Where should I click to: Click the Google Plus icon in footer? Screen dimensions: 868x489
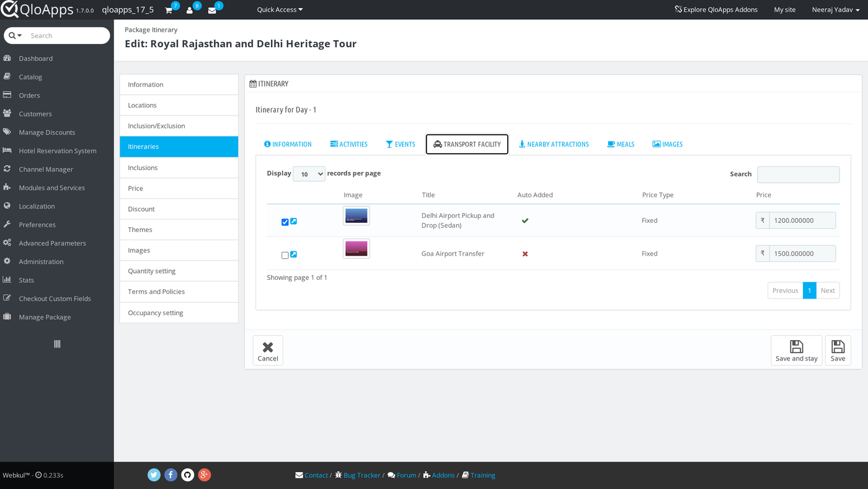pos(205,475)
